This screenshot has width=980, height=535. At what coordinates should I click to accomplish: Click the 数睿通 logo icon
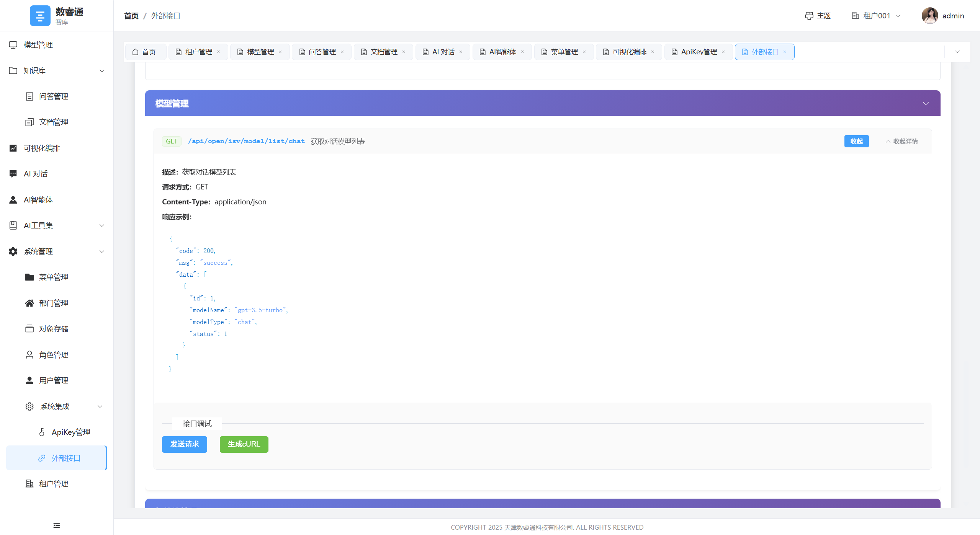coord(40,16)
